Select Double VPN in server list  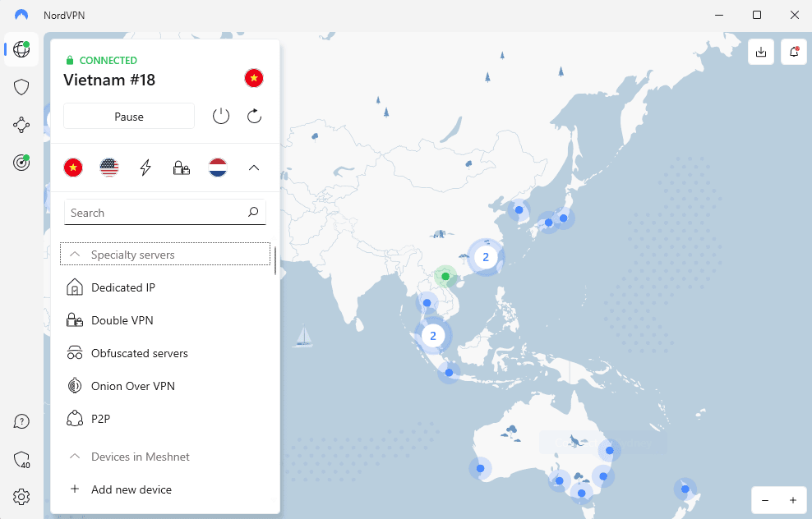[165, 320]
